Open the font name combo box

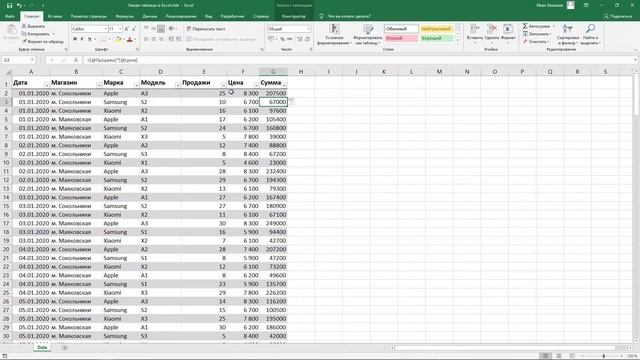pyautogui.click(x=89, y=29)
